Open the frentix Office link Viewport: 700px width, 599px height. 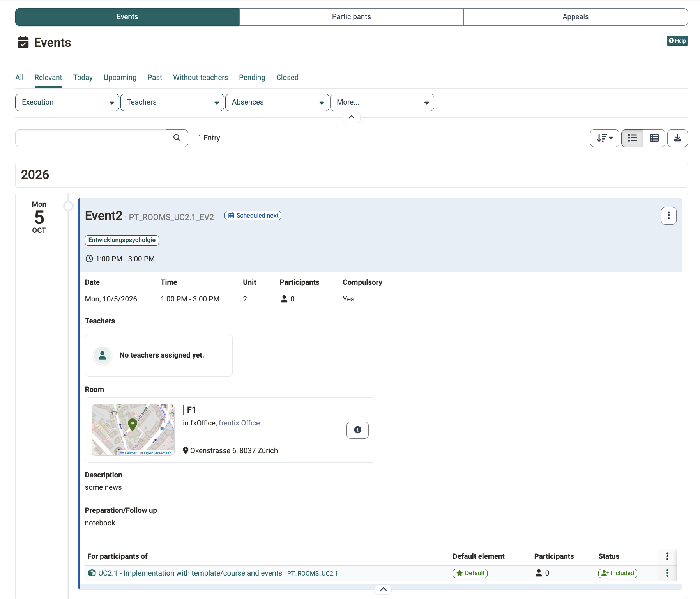click(x=239, y=423)
